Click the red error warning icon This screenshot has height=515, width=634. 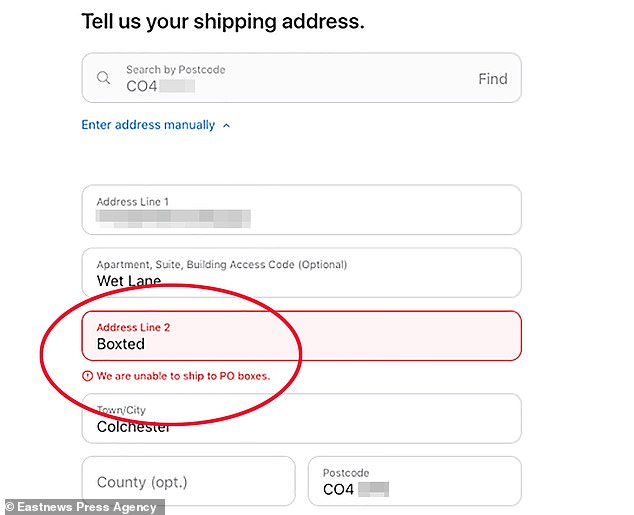(x=88, y=376)
